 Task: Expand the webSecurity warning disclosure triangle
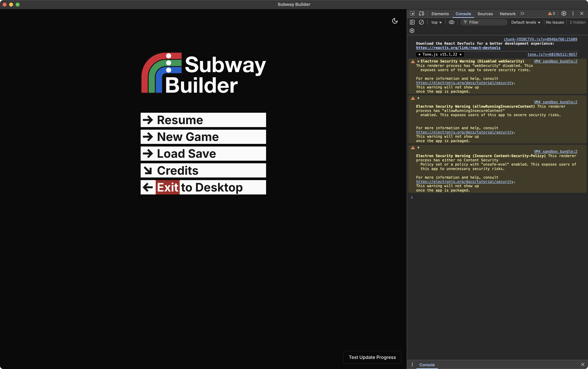[x=418, y=61]
